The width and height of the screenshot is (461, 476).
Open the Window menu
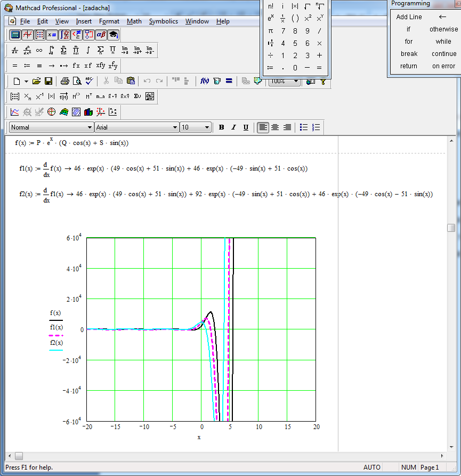point(197,21)
